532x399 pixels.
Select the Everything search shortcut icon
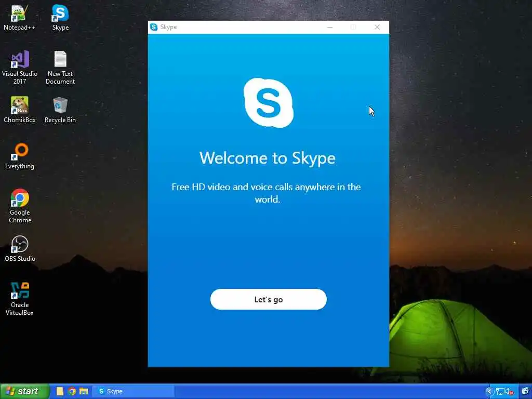[20, 156]
